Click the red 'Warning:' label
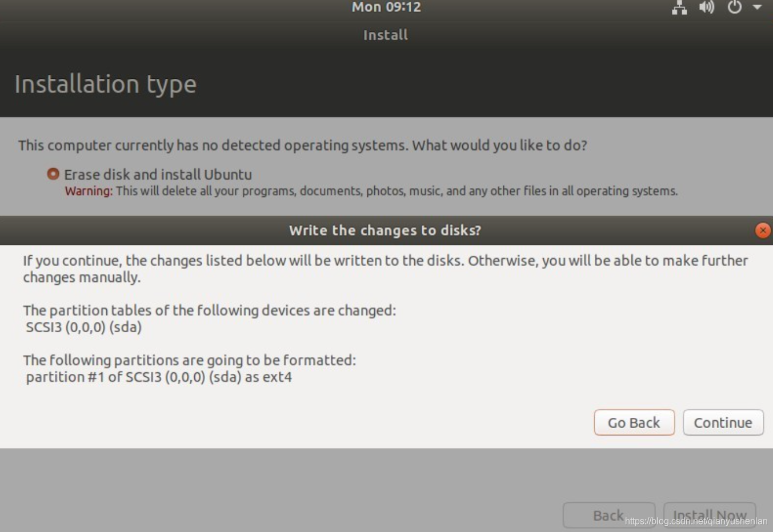This screenshot has height=532, width=773. 89,191
